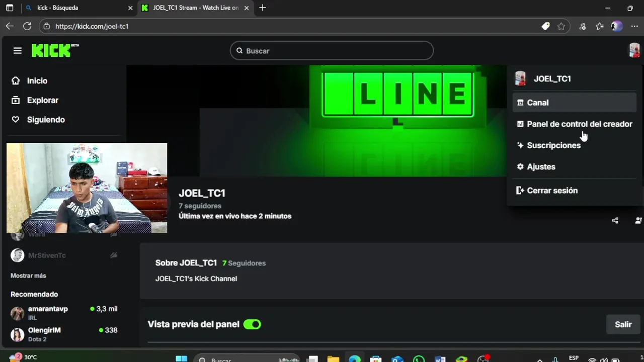Choose Cerrar sesión to log out
644x362 pixels.
point(575,191)
